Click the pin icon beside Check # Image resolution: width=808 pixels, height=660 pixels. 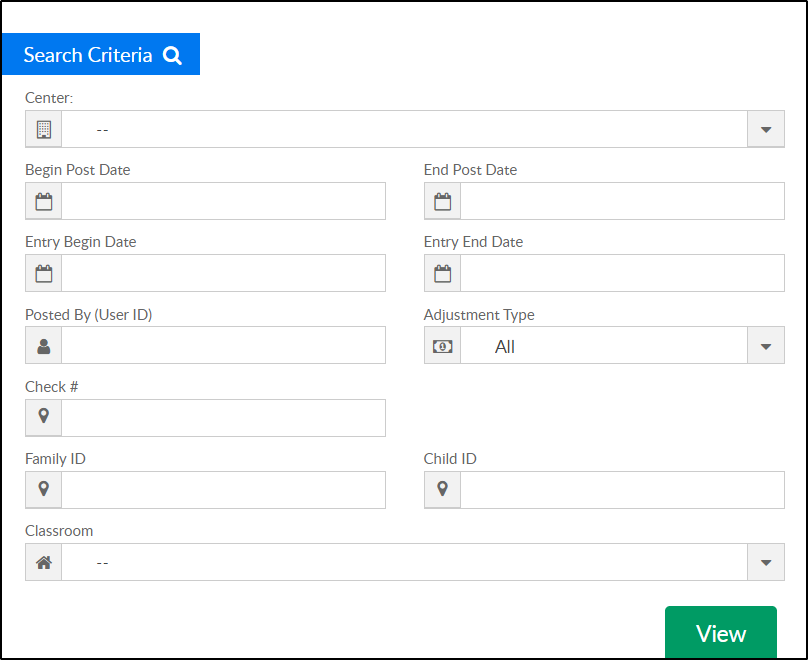coord(44,416)
